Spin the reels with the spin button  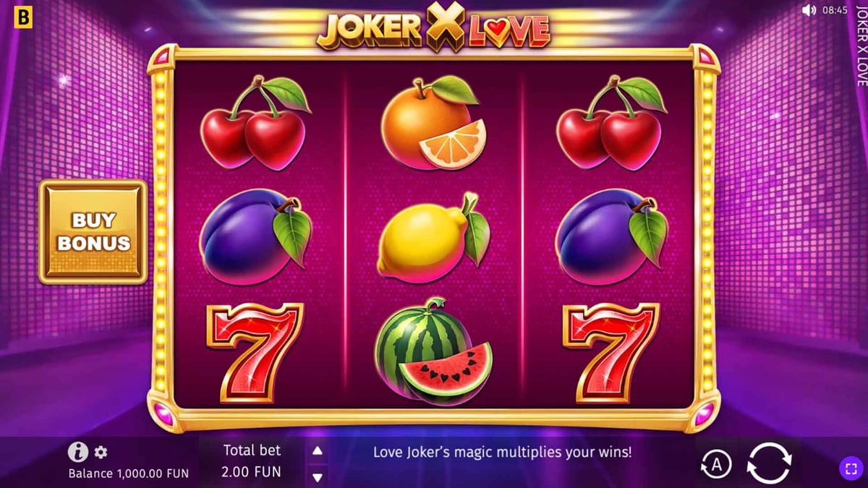point(770,463)
